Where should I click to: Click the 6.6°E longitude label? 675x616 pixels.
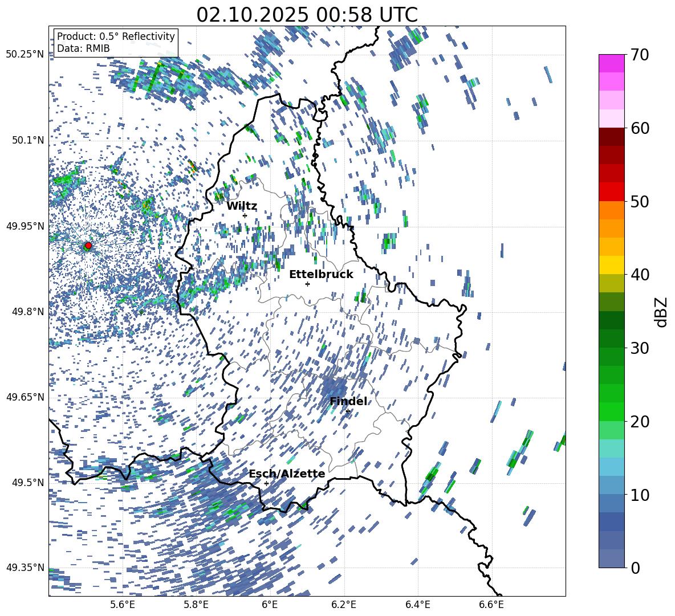click(491, 605)
